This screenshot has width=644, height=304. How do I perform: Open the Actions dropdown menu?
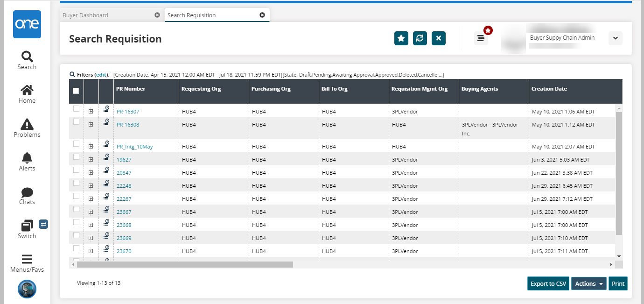(x=588, y=283)
